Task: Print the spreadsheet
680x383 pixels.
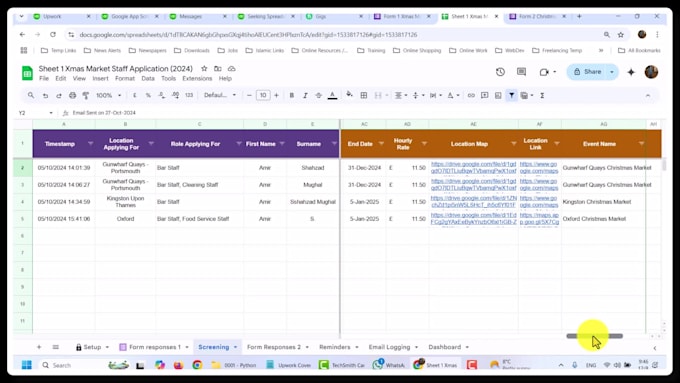Action: click(x=72, y=95)
